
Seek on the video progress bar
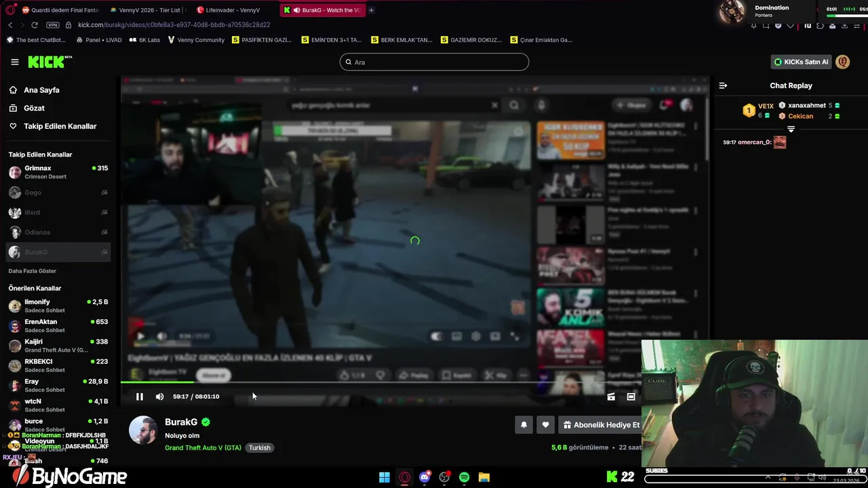click(414, 382)
